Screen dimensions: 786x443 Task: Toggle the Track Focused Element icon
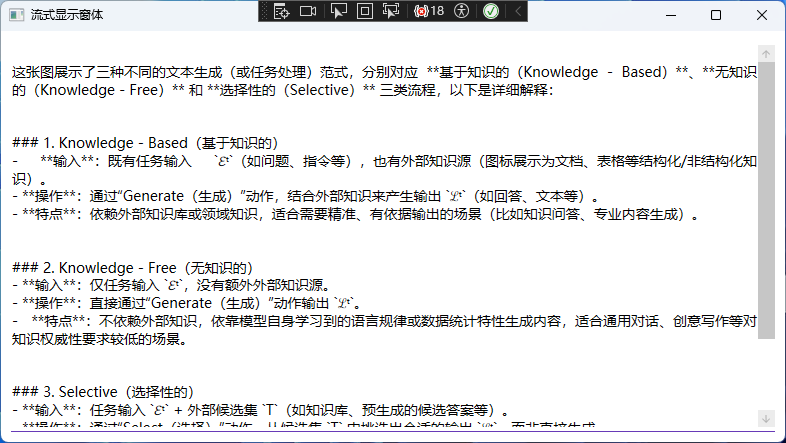(x=391, y=11)
